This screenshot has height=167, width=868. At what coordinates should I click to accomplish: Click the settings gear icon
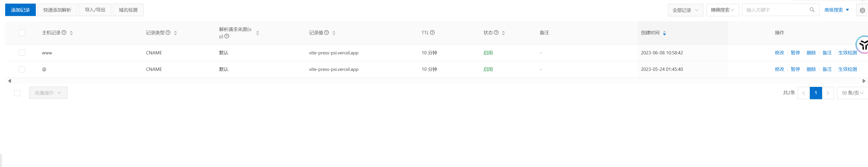pos(862,10)
